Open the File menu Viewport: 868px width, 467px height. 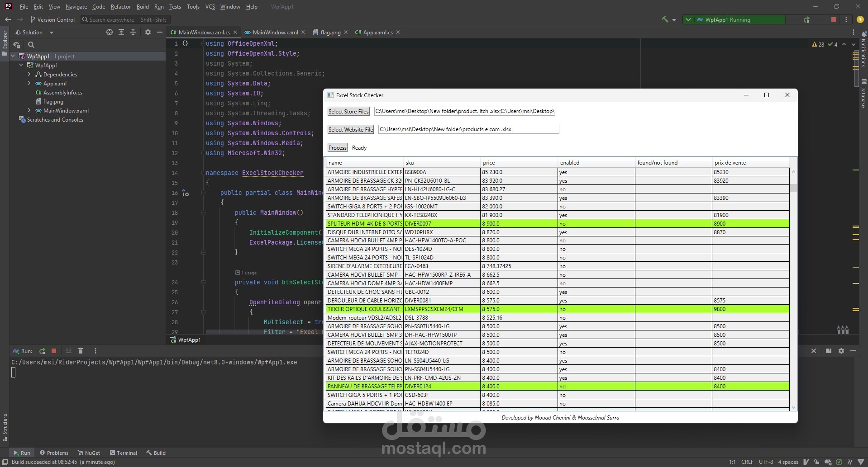pyautogui.click(x=24, y=7)
